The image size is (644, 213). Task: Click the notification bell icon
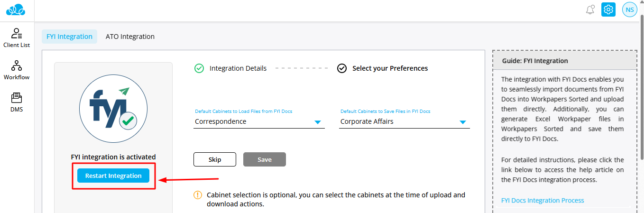(590, 9)
